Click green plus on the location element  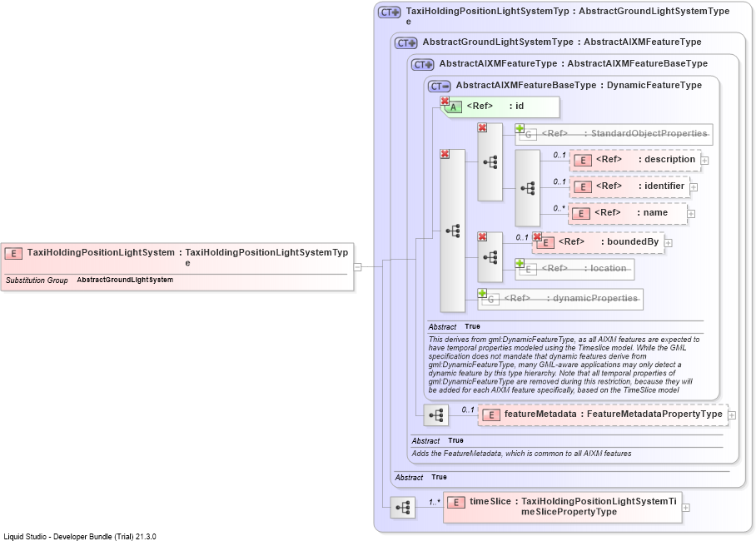pyautogui.click(x=520, y=263)
